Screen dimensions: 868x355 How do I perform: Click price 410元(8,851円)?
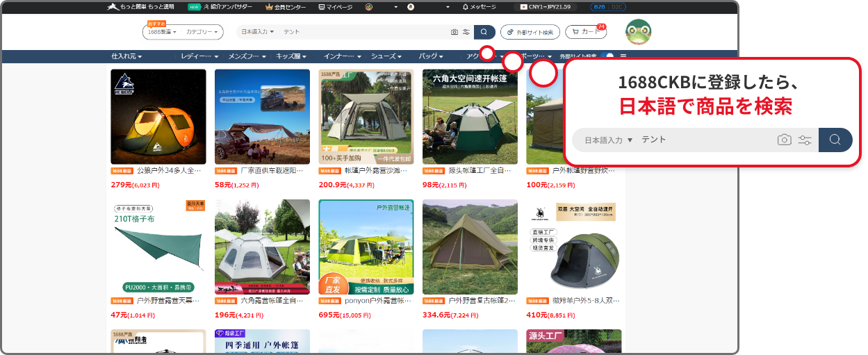[x=551, y=315]
